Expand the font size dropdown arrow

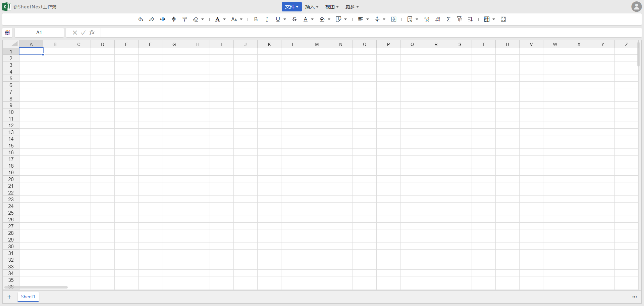pyautogui.click(x=241, y=19)
